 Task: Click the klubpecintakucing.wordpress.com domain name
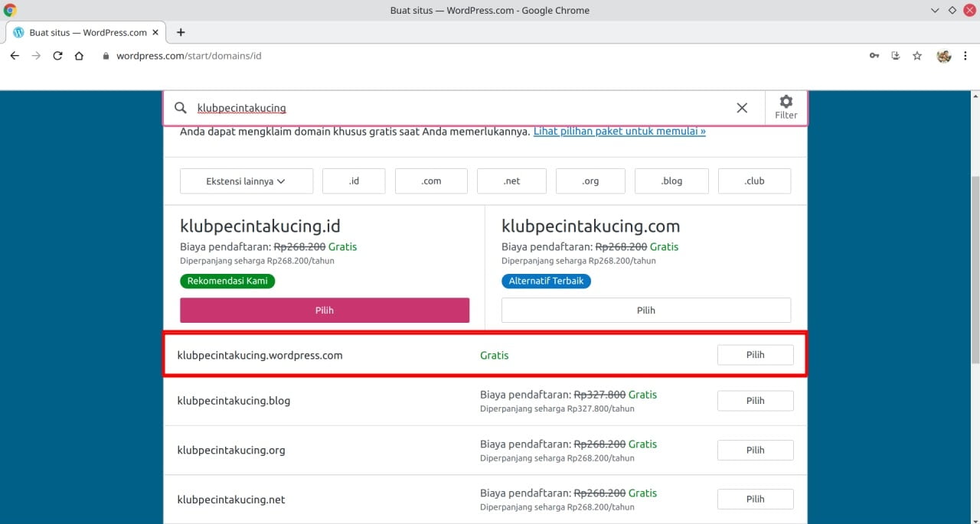260,355
